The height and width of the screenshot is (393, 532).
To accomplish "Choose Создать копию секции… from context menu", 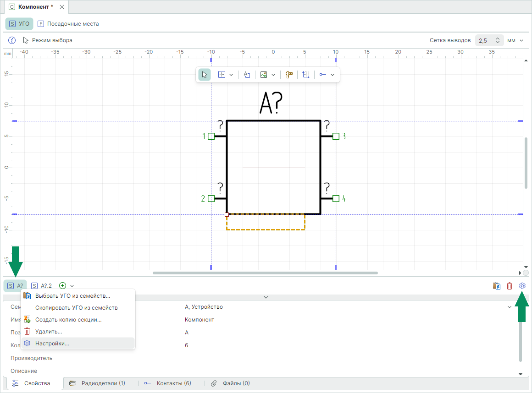I will (68, 320).
